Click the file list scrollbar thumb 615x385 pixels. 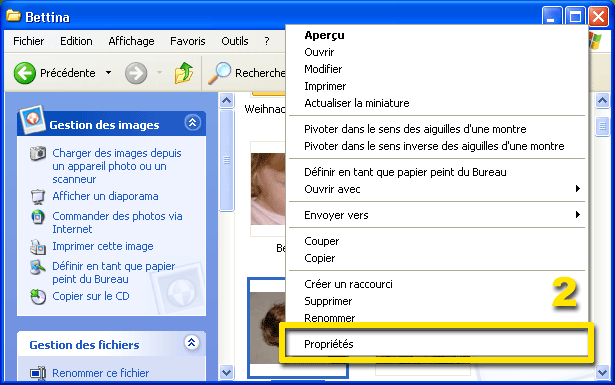tap(602, 127)
